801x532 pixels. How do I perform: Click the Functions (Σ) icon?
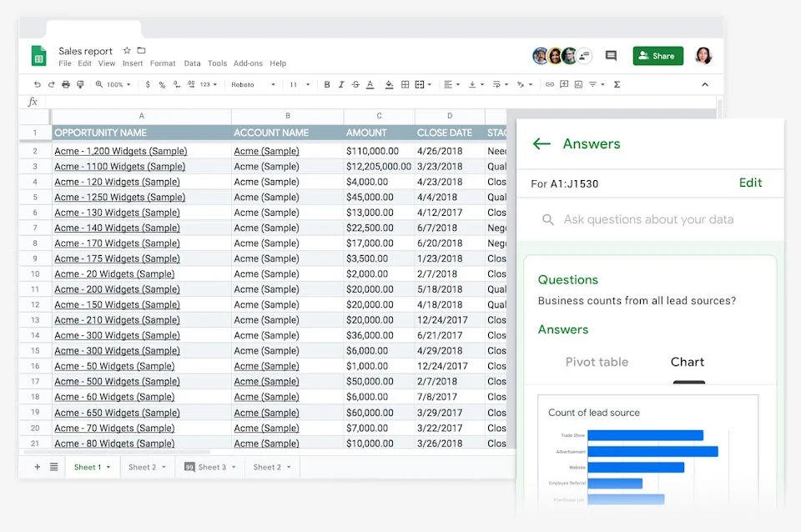coord(614,84)
